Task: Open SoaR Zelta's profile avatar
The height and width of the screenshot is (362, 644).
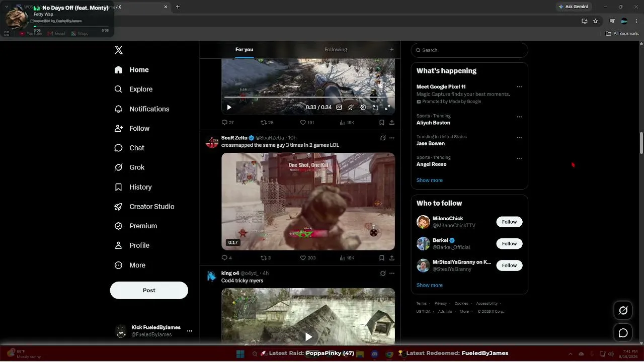Action: click(x=212, y=142)
